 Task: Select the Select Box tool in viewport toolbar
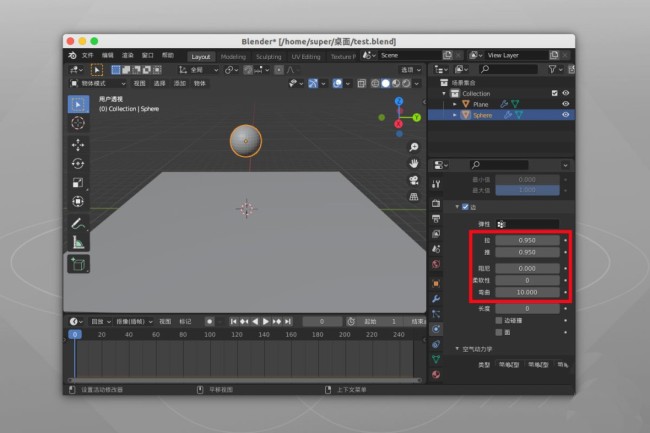click(x=78, y=104)
